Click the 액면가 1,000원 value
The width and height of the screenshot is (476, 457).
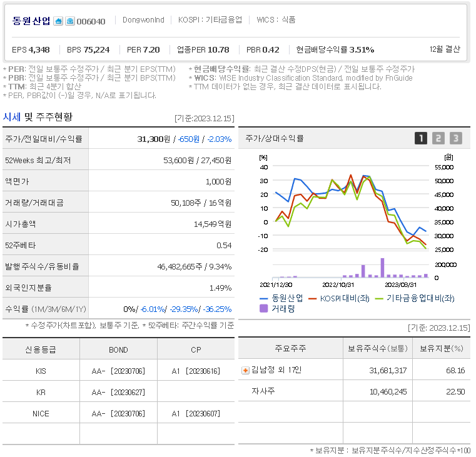coord(218,182)
